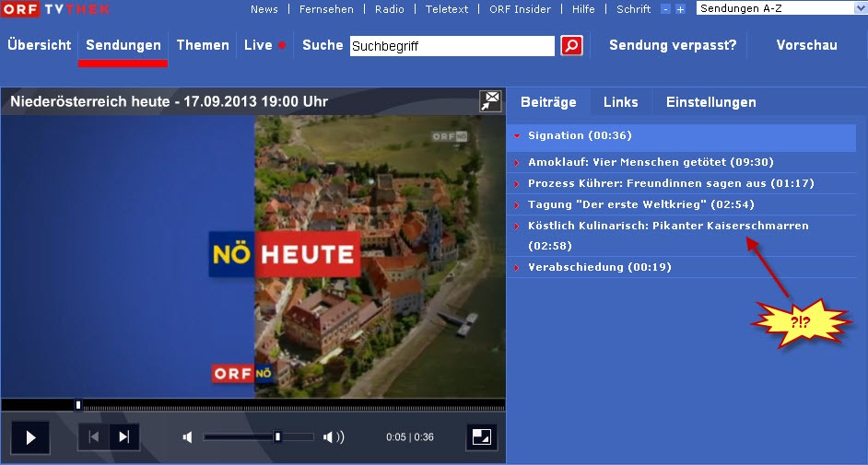Play segment Prozess Kührer: Freundinnen sagen aus

671,183
